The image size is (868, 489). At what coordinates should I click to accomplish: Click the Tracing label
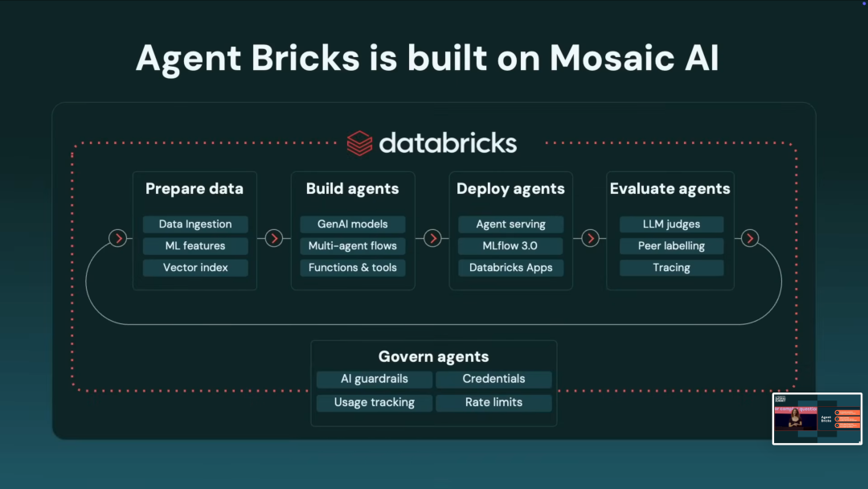[x=671, y=268]
